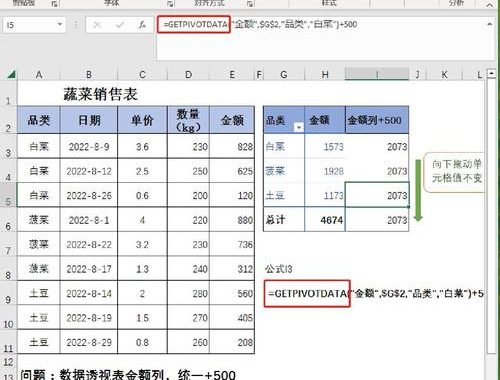Click the Enter checkmark icon in formula bar
The width and height of the screenshot is (500, 380).
[x=120, y=25]
